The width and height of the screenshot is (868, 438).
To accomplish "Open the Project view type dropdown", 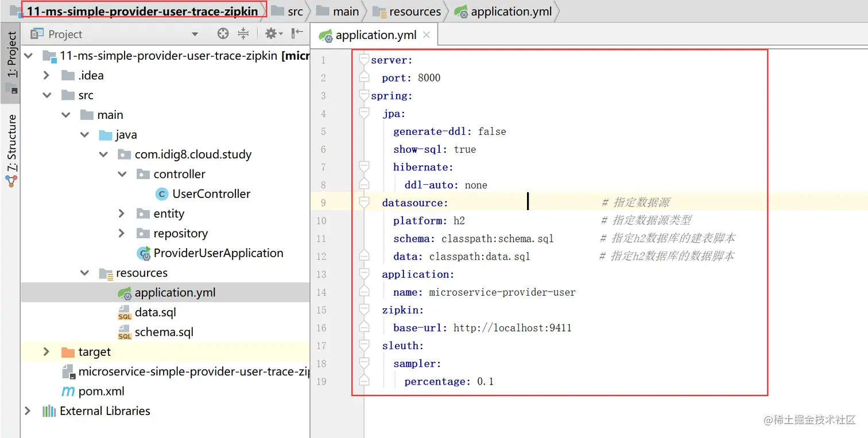I will point(195,34).
